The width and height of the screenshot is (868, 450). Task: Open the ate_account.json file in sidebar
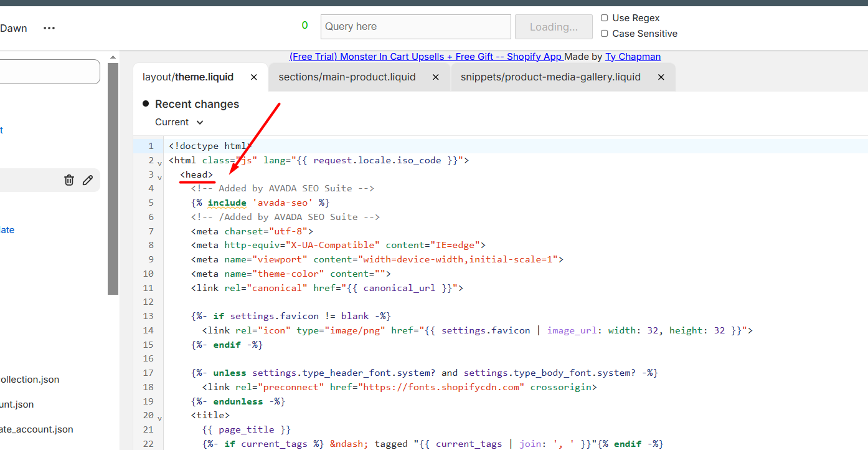37,429
